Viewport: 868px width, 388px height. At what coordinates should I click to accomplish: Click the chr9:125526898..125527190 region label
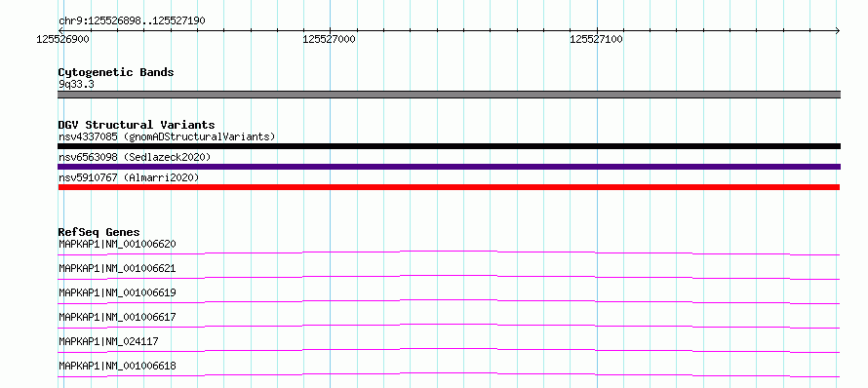(x=133, y=20)
